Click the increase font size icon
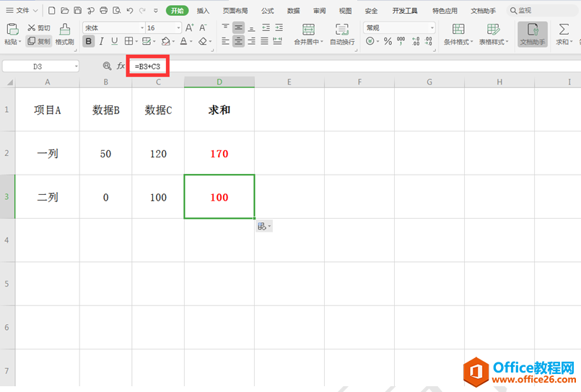This screenshot has height=392, width=581. [x=190, y=27]
